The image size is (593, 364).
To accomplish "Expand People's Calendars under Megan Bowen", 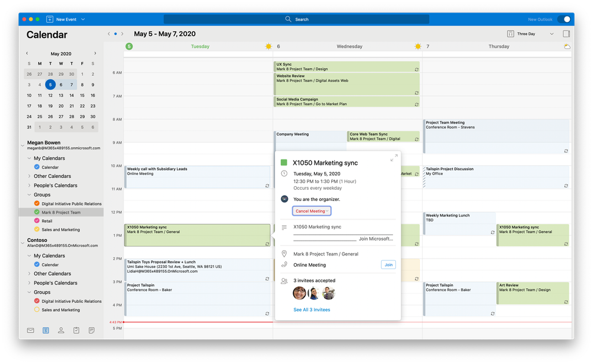I will pyautogui.click(x=29, y=186).
